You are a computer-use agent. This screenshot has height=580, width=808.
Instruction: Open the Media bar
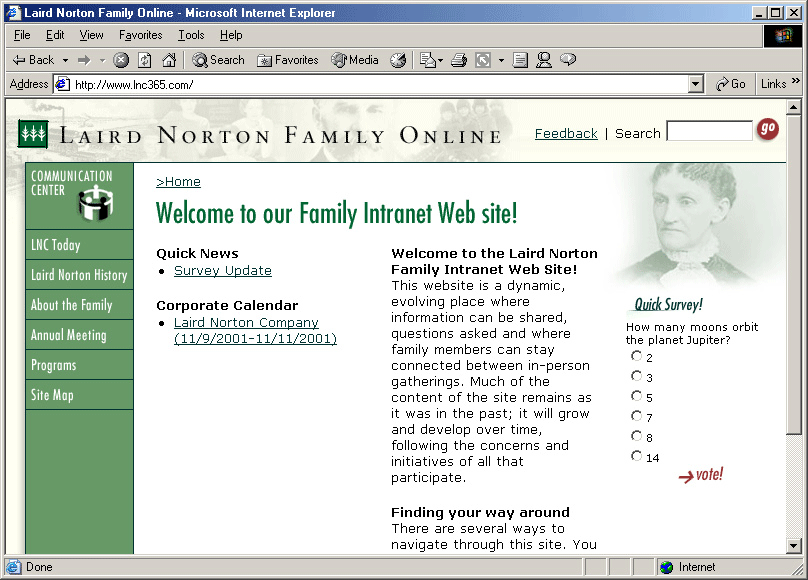click(355, 60)
